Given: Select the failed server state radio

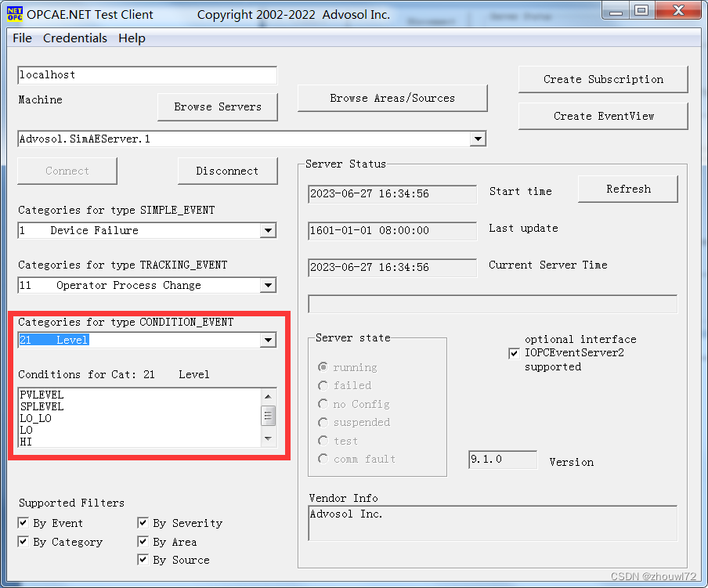Looking at the screenshot, I should coord(323,386).
